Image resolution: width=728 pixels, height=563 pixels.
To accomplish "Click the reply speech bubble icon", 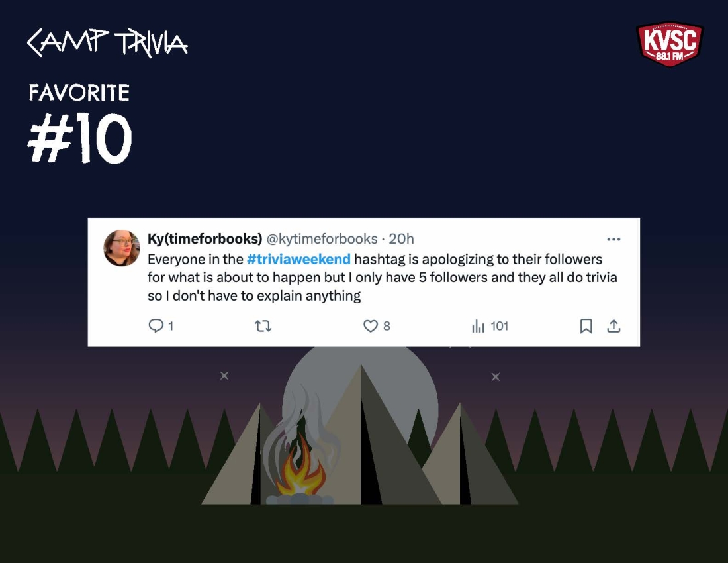I will [x=156, y=326].
